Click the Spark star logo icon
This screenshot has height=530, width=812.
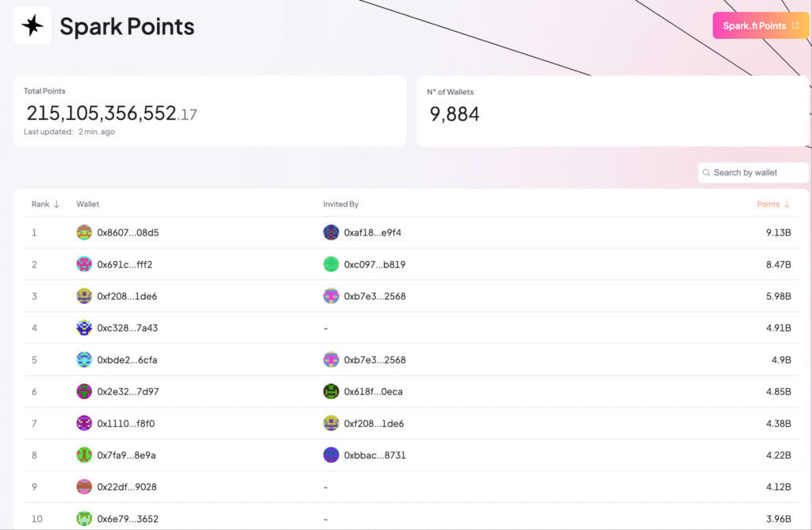(x=32, y=25)
